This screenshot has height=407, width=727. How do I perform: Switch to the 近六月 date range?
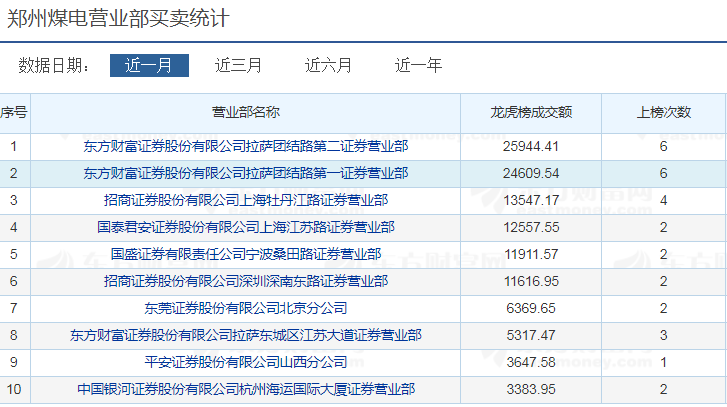point(328,65)
